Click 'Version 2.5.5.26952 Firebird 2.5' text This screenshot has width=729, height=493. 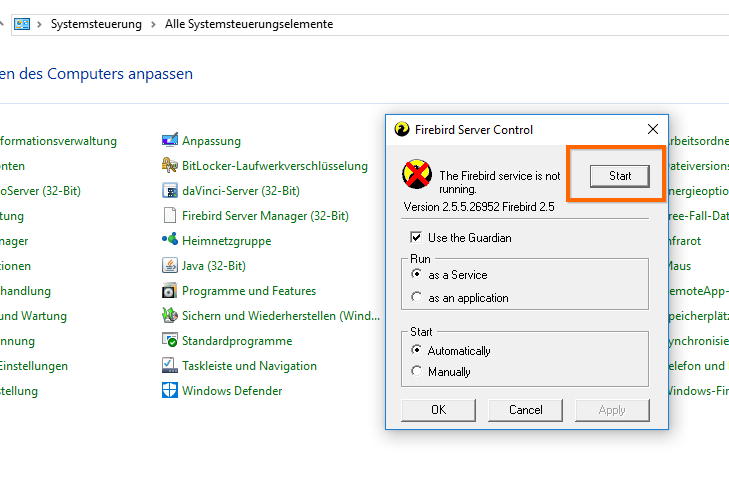[479, 207]
